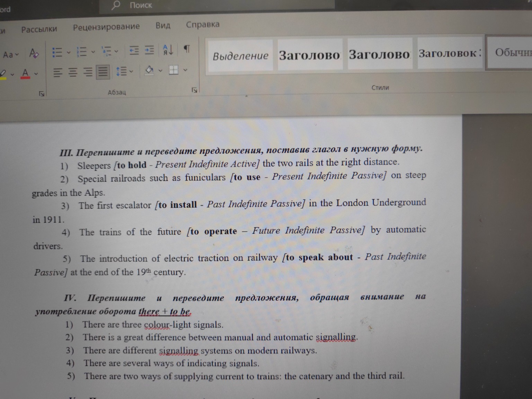532x399 pixels.
Task: Increase the paragraph indent
Action: (x=150, y=50)
